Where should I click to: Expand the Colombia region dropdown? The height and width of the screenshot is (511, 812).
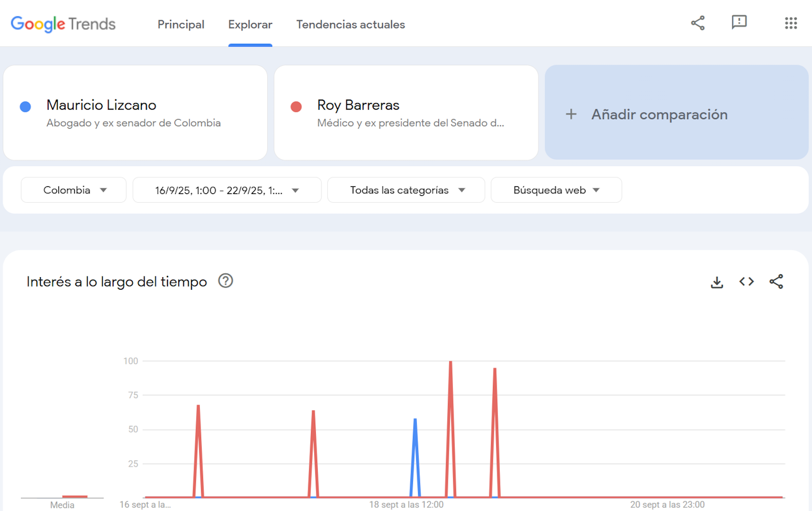(74, 190)
